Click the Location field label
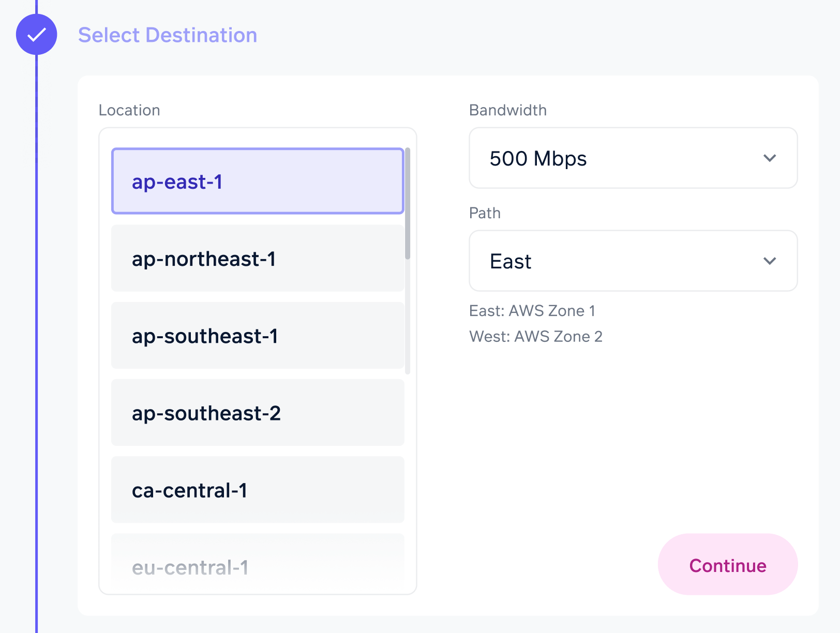This screenshot has width=840, height=633. click(x=129, y=110)
